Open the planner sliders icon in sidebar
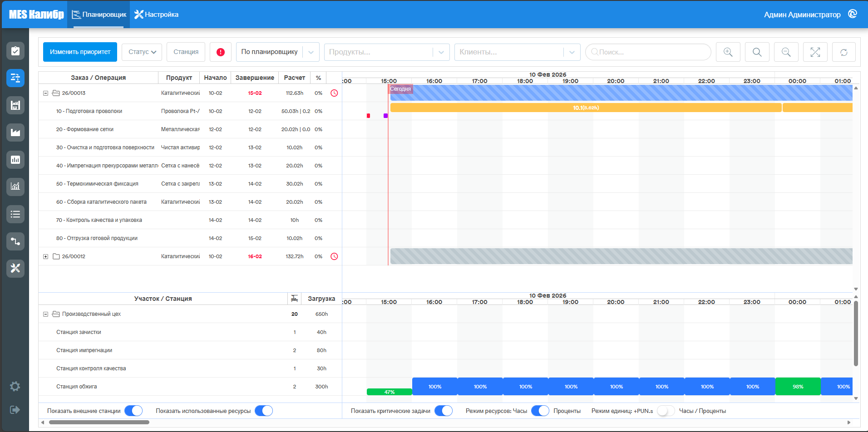This screenshot has width=868, height=432. 15,78
